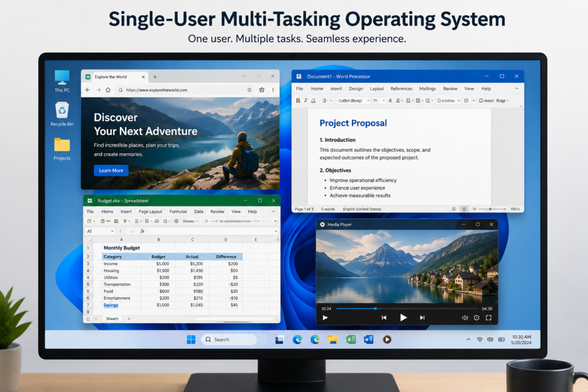Screen dimensions: 588x392
Task: Select the Monthly Budget title cell
Action: tap(122, 248)
